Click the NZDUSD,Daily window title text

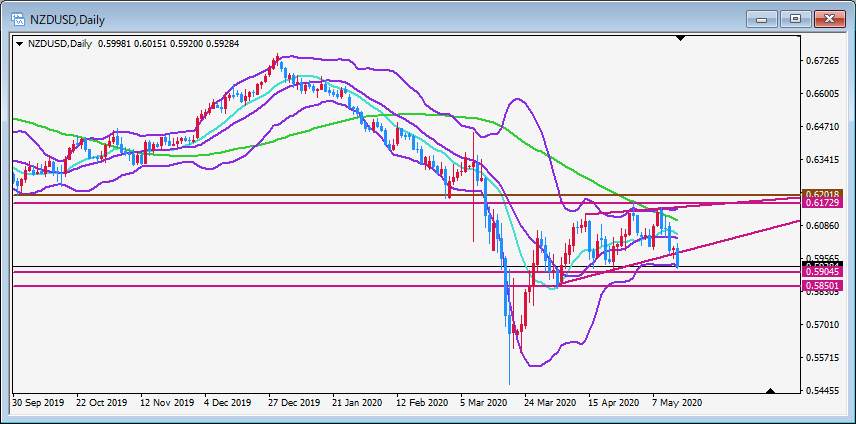(x=67, y=20)
